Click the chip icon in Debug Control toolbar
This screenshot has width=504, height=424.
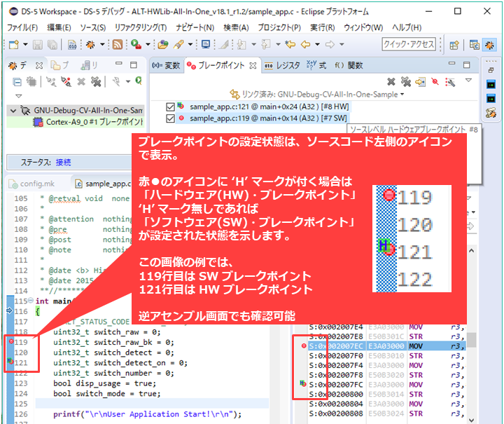(x=31, y=82)
